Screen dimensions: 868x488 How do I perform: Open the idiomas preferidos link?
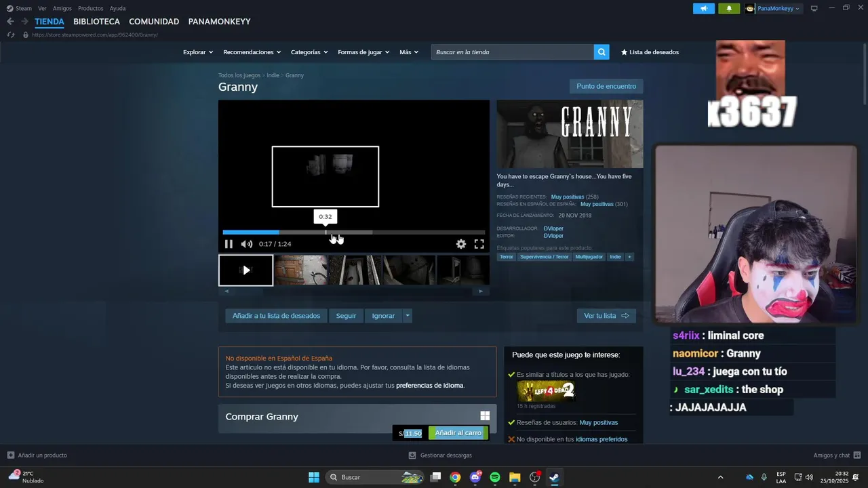pos(601,439)
